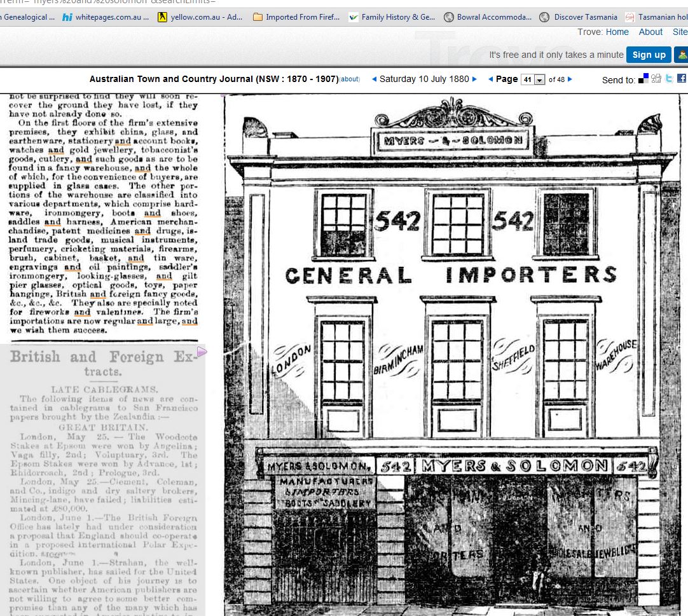
Task: Share article to Facebook
Action: 682,78
